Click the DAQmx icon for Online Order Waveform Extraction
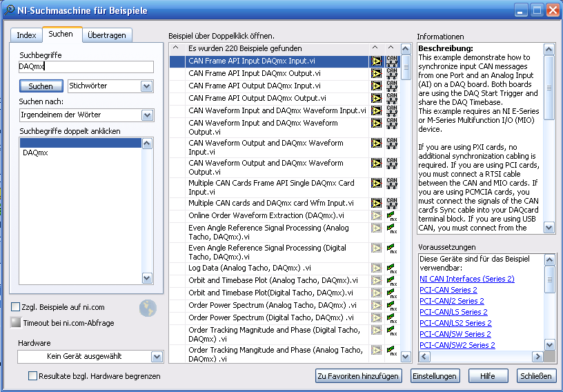Viewport: 563px width, 392px height. click(x=392, y=216)
